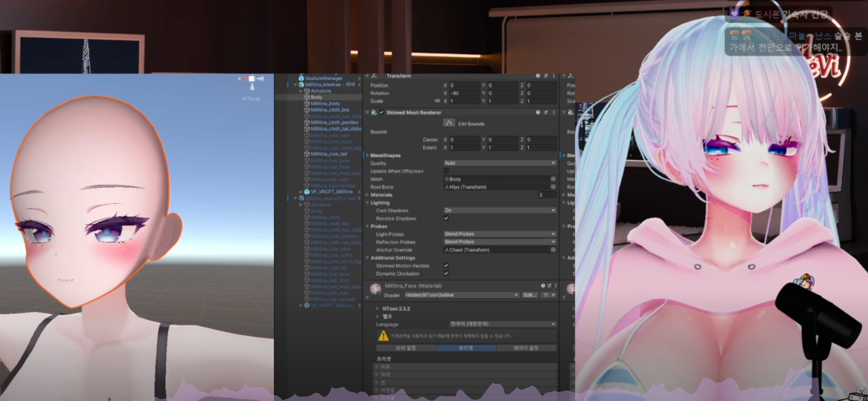Expand the lilToon 2.3.2 foldout
The image size is (868, 401).
[377, 309]
